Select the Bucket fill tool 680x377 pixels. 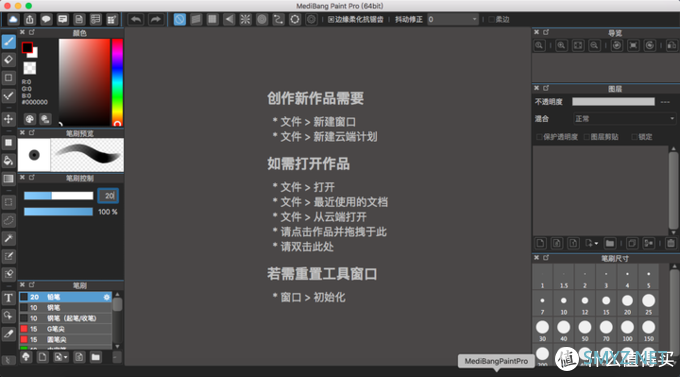point(9,161)
